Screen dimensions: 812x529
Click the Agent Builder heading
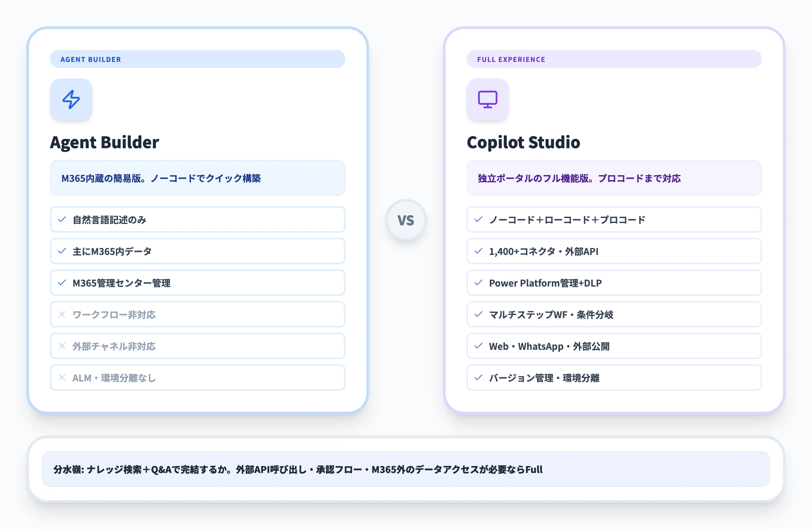105,143
